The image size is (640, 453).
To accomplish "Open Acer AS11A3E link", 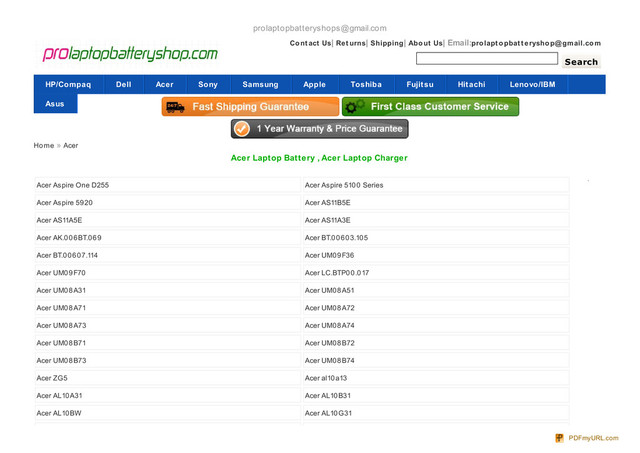I will [x=327, y=220].
